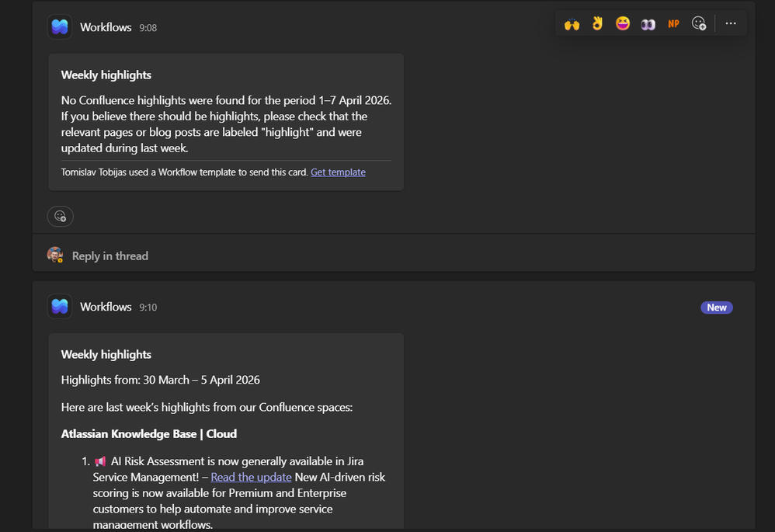React with NP emoji
This screenshot has width=775, height=532.
(x=673, y=24)
